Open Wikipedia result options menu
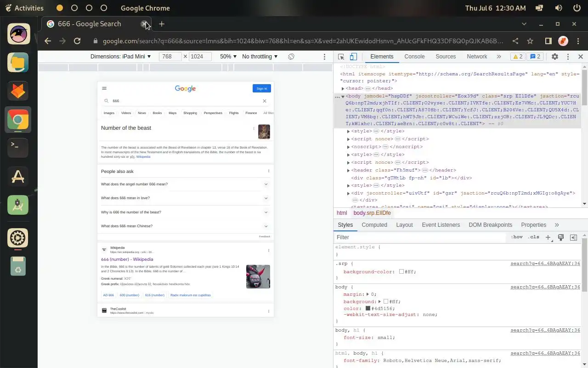The height and width of the screenshot is (368, 588). point(269,251)
